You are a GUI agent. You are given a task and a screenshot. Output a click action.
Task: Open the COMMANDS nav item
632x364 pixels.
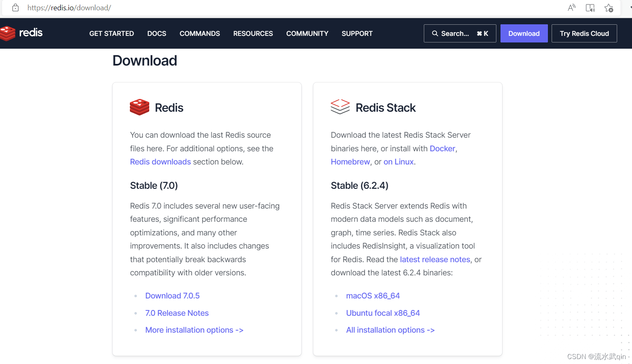point(200,33)
